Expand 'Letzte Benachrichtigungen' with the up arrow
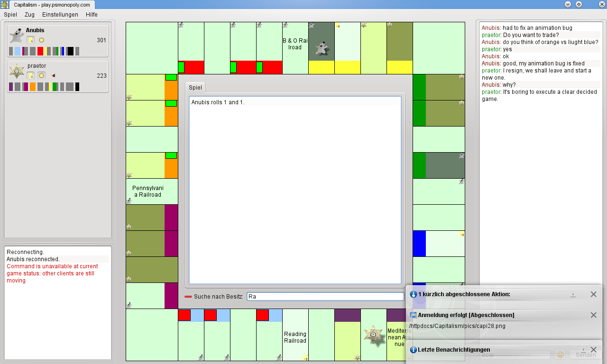Viewport: 607px width, 364px height. (x=583, y=350)
